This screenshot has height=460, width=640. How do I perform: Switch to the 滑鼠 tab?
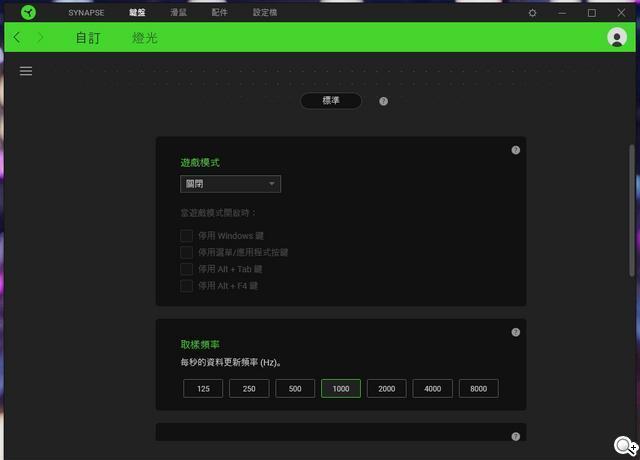click(179, 13)
